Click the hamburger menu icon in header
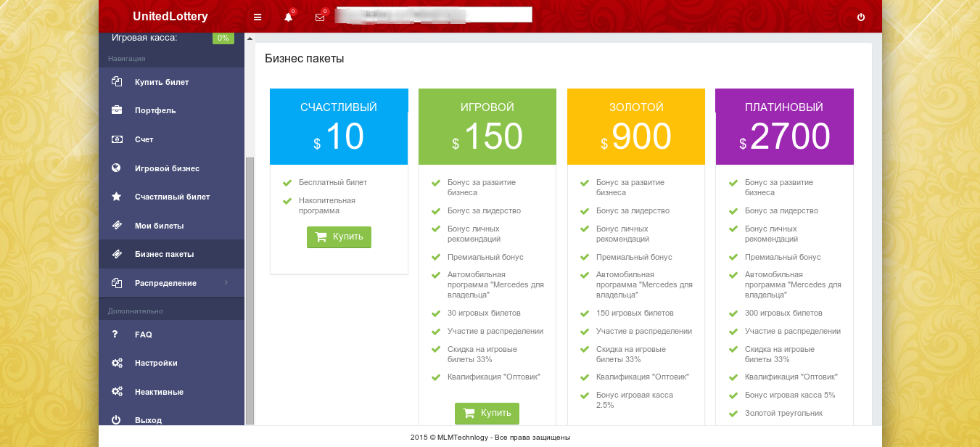 point(258,17)
